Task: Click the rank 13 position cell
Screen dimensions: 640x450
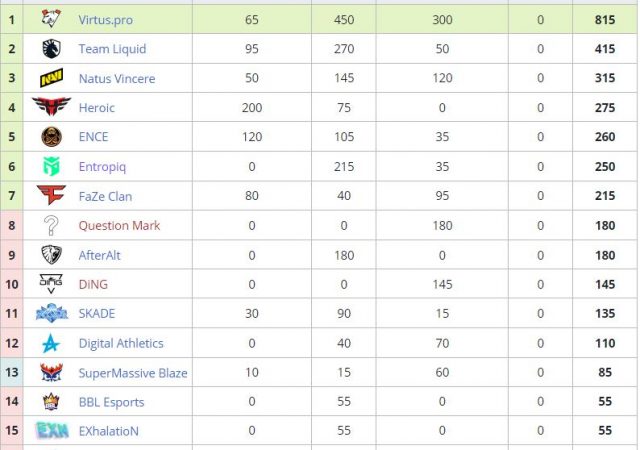Action: click(12, 373)
